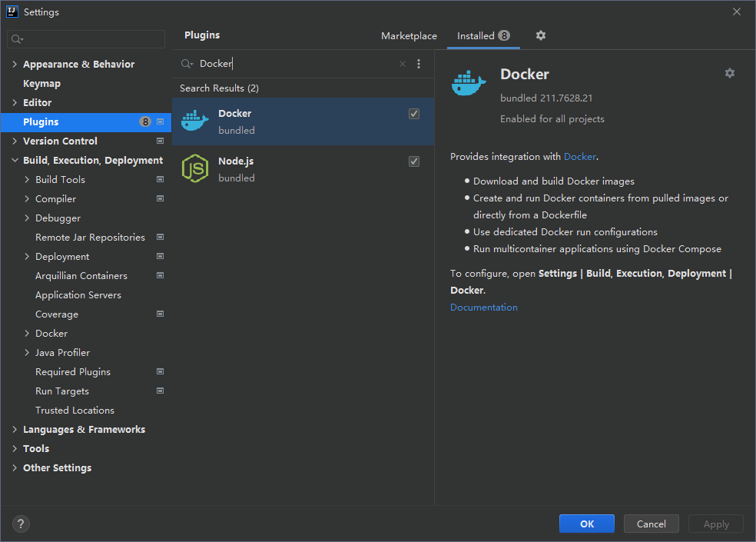Expand Appearance & Behavior section
Viewport: 756px width, 542px height.
click(x=15, y=64)
